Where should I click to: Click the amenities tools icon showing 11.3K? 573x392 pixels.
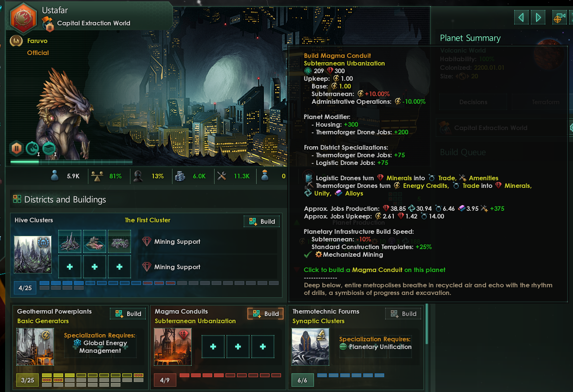pos(221,176)
